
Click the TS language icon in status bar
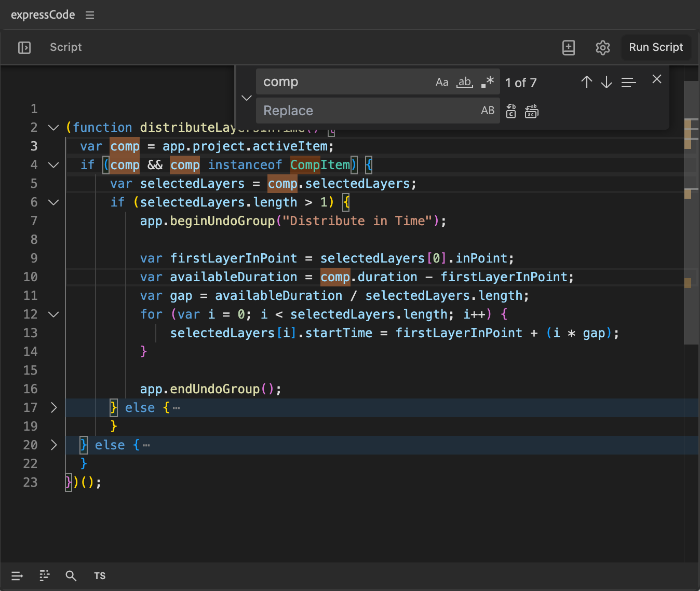pos(99,575)
